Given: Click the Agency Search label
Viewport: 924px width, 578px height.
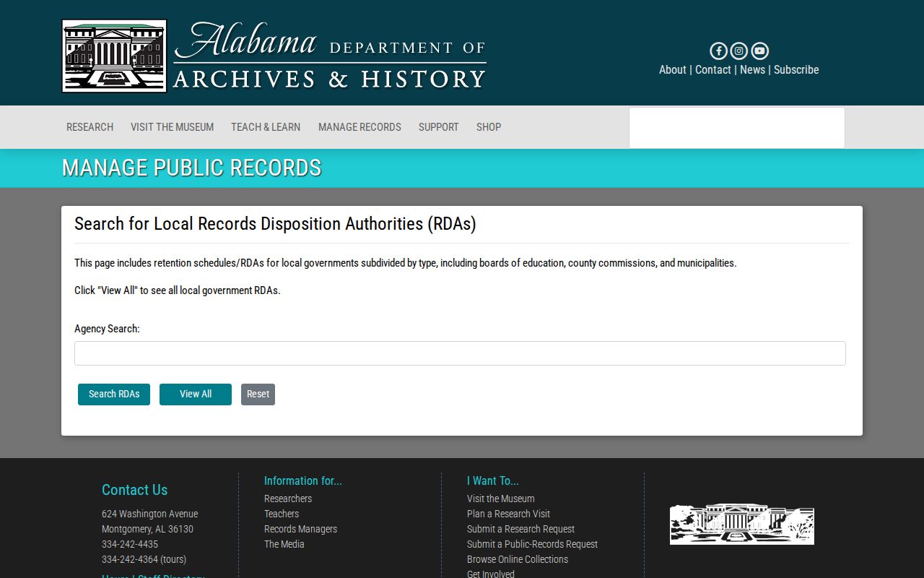Looking at the screenshot, I should click(107, 329).
